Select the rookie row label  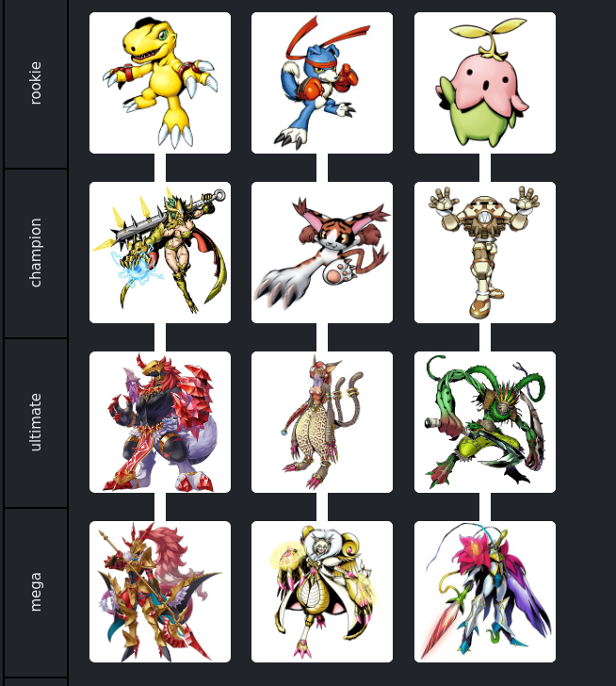click(x=36, y=83)
